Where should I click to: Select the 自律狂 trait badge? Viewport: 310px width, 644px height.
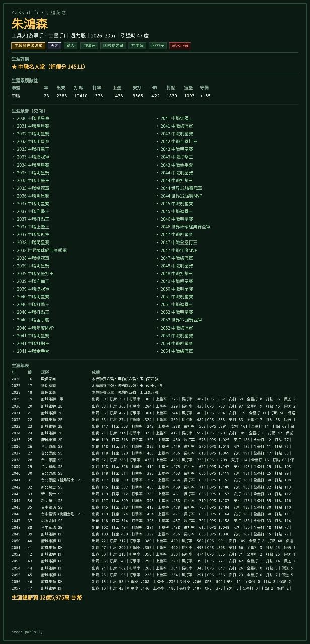coord(89,46)
